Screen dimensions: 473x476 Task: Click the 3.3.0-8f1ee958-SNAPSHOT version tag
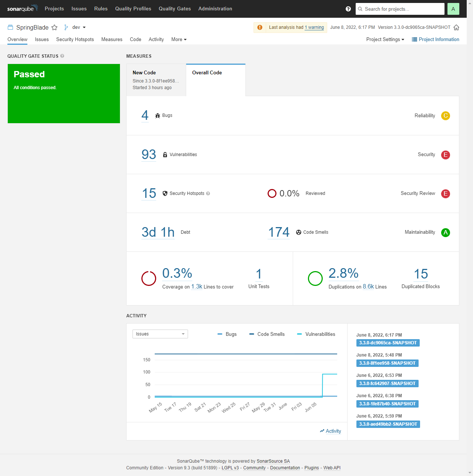click(x=387, y=363)
